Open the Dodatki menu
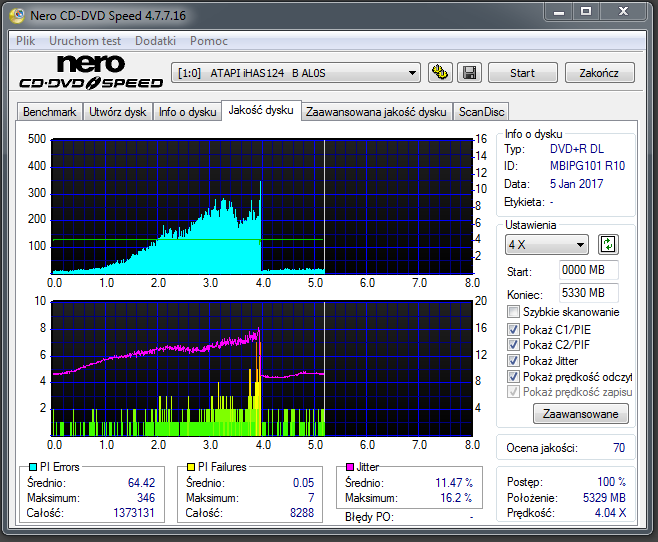 pos(155,41)
